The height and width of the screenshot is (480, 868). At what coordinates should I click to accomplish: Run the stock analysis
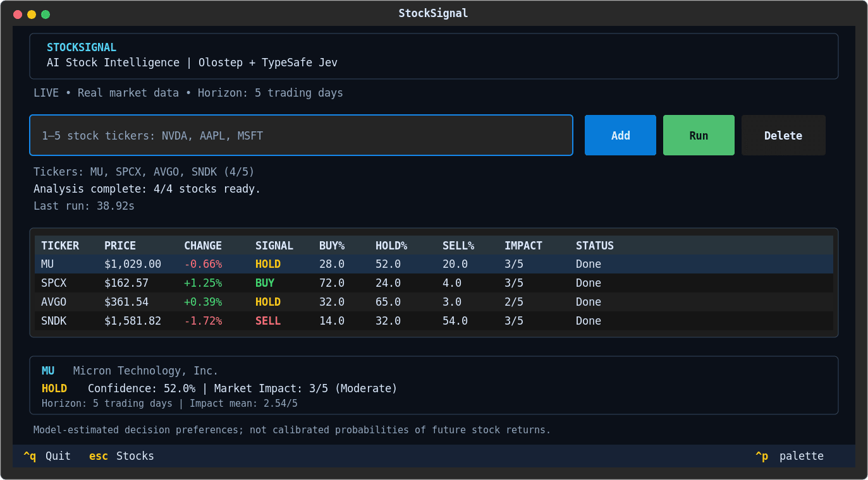click(x=699, y=135)
